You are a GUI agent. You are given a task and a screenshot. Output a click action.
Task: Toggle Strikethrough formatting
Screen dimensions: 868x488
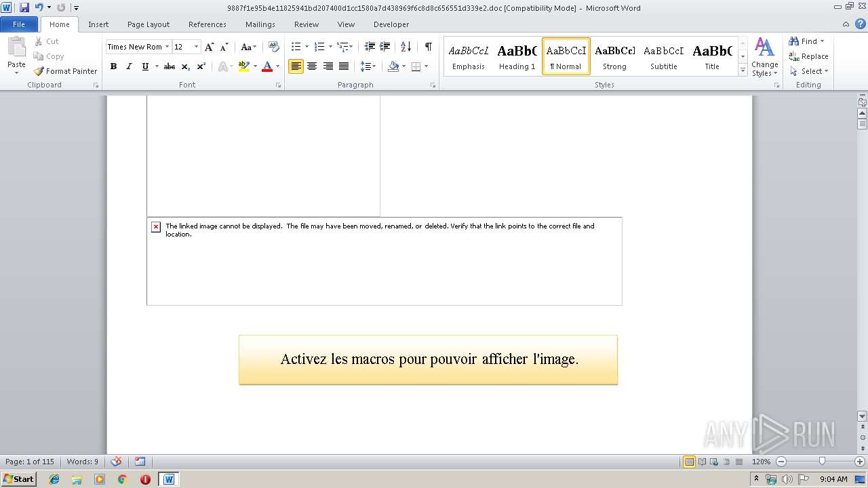pyautogui.click(x=170, y=66)
